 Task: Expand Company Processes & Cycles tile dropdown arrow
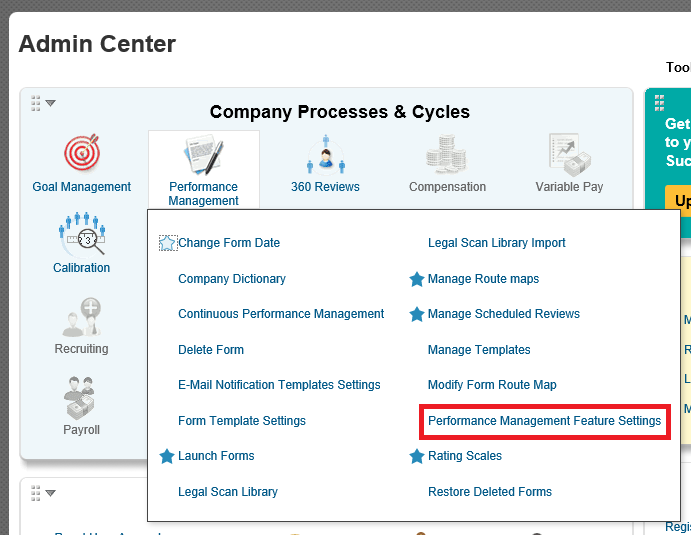tap(51, 104)
